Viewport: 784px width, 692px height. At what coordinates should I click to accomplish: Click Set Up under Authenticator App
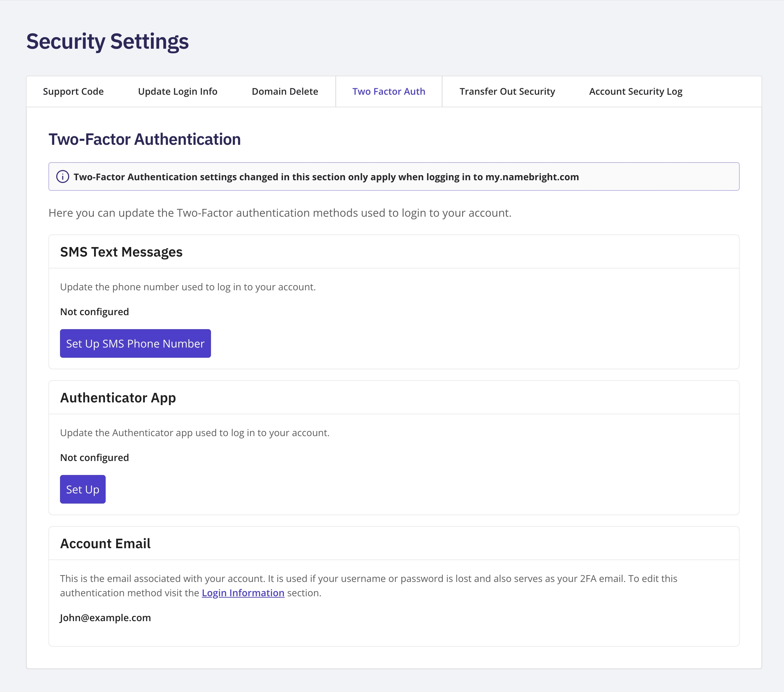(x=83, y=489)
